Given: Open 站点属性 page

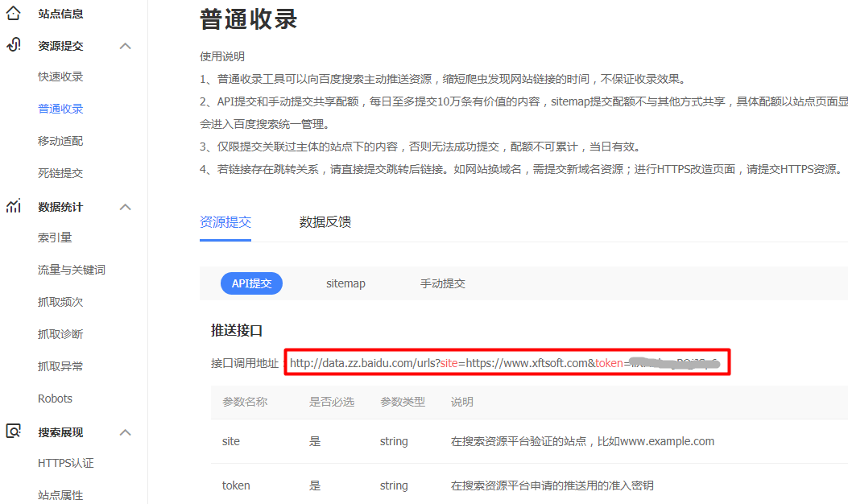Looking at the screenshot, I should pos(60,495).
